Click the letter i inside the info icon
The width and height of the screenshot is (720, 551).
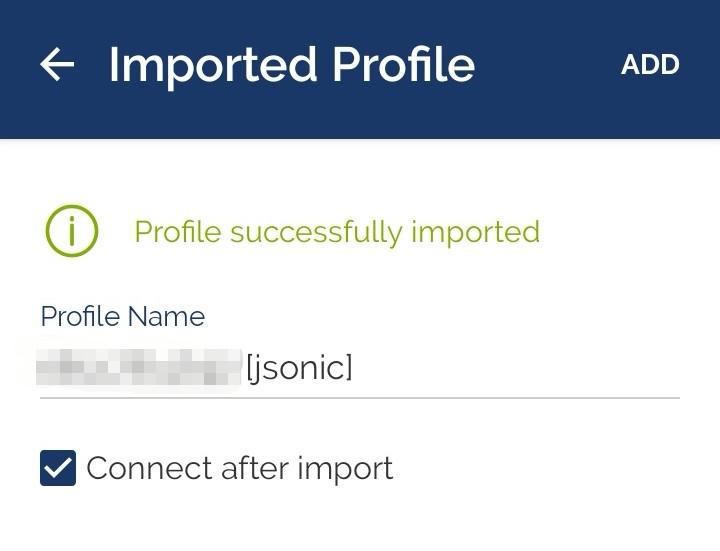[x=72, y=231]
